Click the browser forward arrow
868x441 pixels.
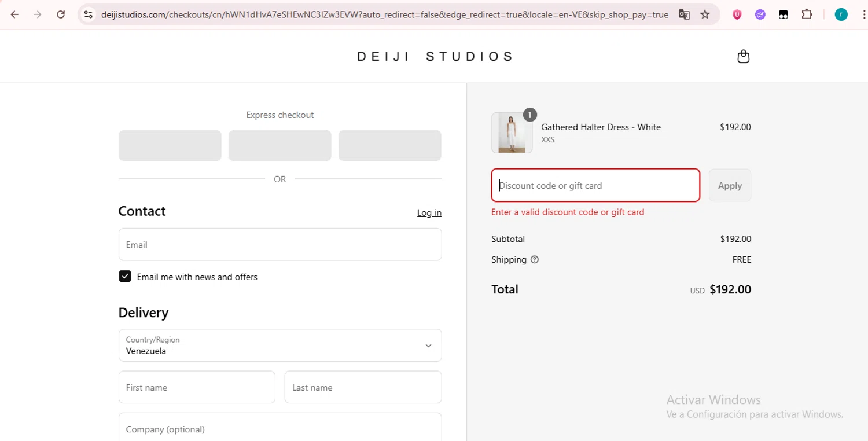point(38,14)
